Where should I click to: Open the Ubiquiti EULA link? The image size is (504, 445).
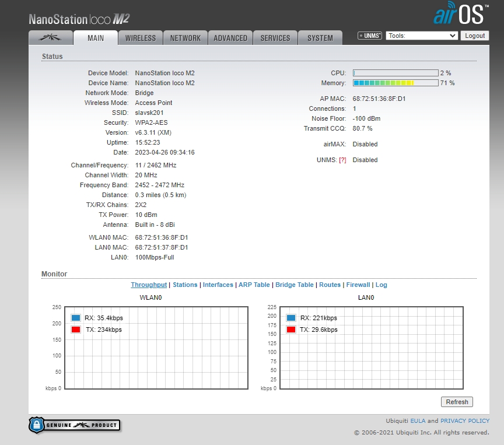tap(418, 421)
